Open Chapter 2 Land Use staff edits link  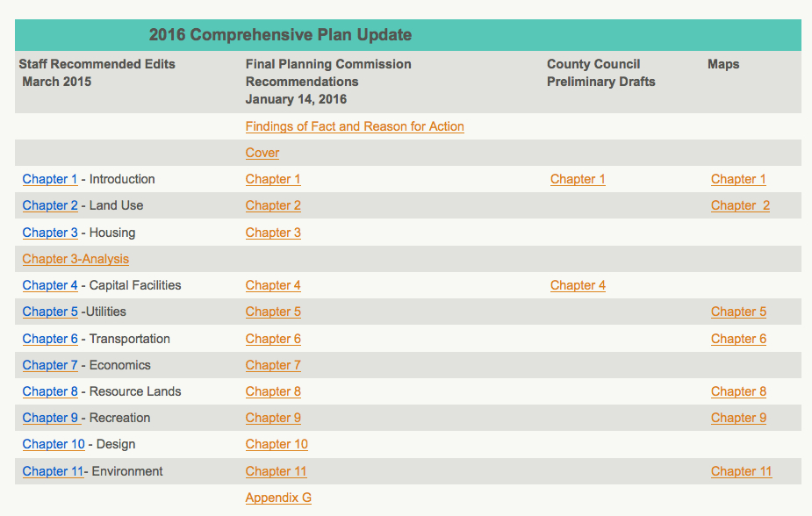(49, 205)
